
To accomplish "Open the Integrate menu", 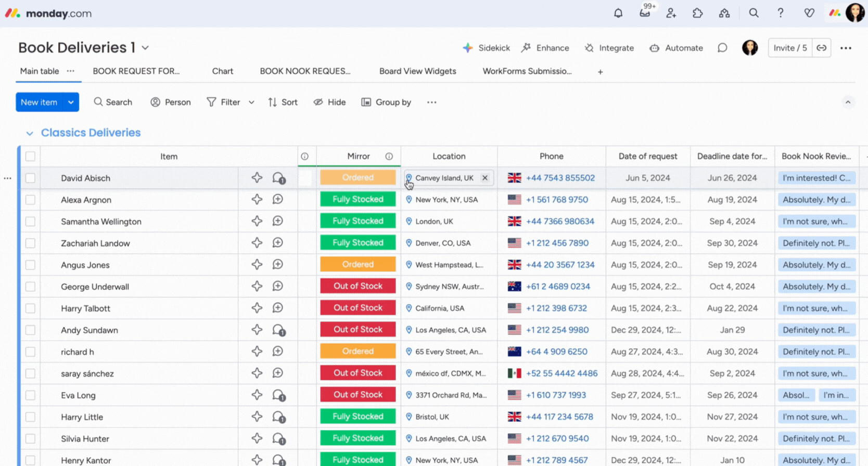I will [x=609, y=48].
